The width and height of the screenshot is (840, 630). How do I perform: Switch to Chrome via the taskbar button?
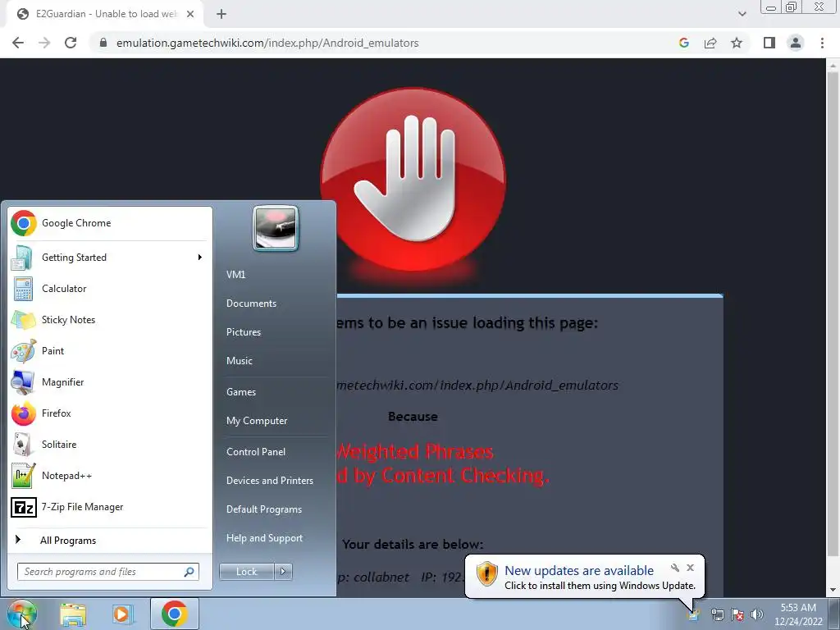coord(175,614)
